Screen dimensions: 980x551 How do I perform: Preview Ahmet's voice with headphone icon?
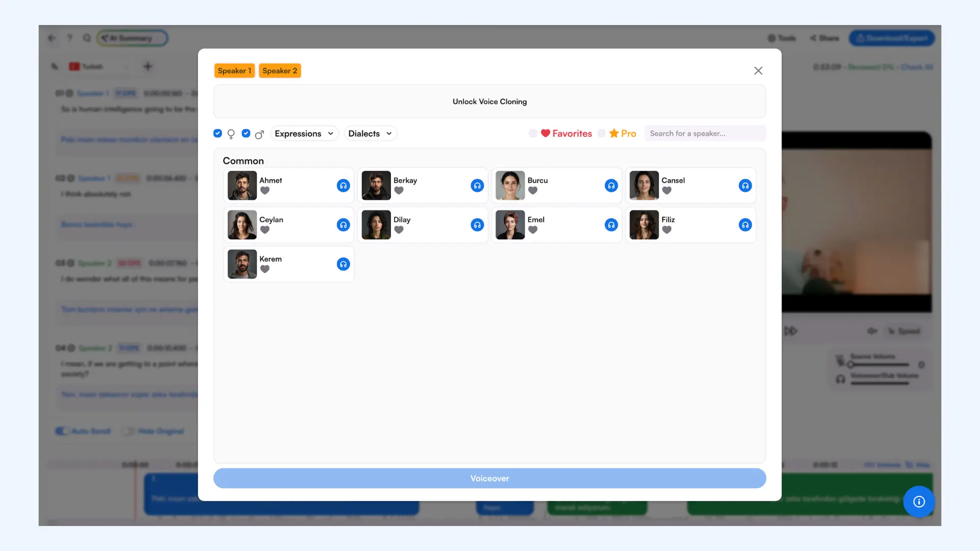pyautogui.click(x=343, y=186)
